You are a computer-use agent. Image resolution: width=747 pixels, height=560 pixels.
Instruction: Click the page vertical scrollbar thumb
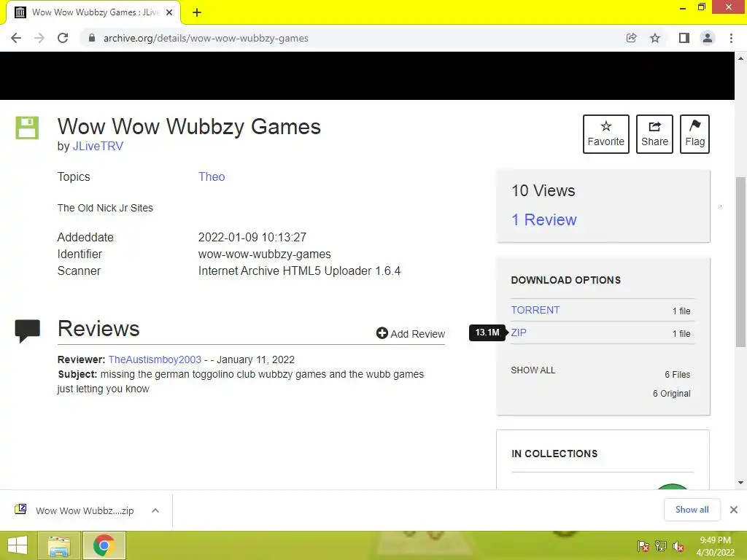pos(740,262)
